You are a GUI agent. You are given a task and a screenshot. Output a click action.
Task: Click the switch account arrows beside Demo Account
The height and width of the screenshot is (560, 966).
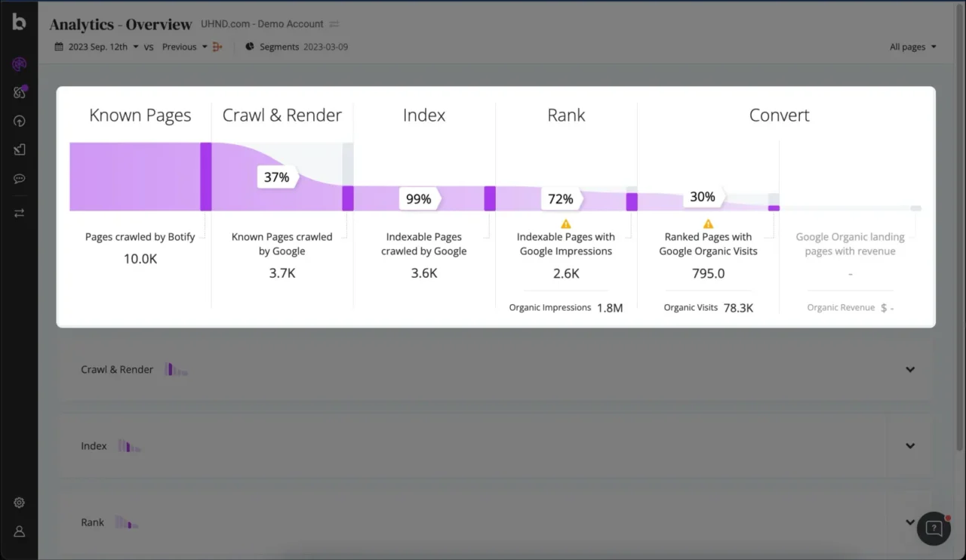(x=334, y=24)
